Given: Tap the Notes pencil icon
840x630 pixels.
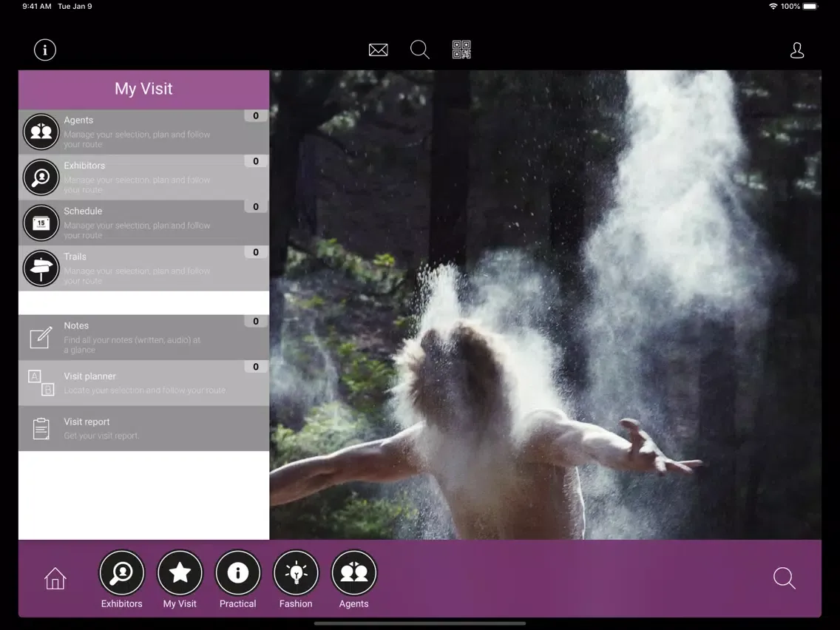Looking at the screenshot, I should [41, 337].
